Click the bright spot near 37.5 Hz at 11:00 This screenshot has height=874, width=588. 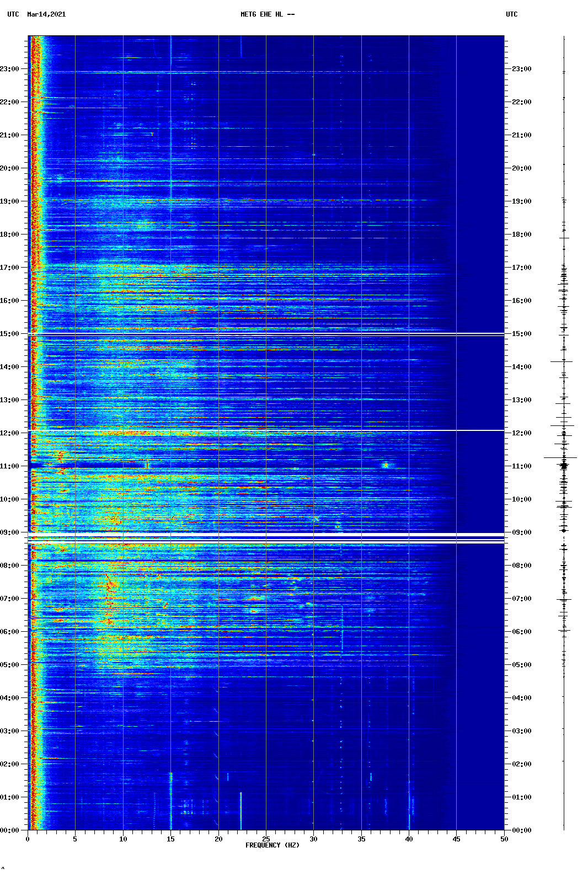(386, 465)
